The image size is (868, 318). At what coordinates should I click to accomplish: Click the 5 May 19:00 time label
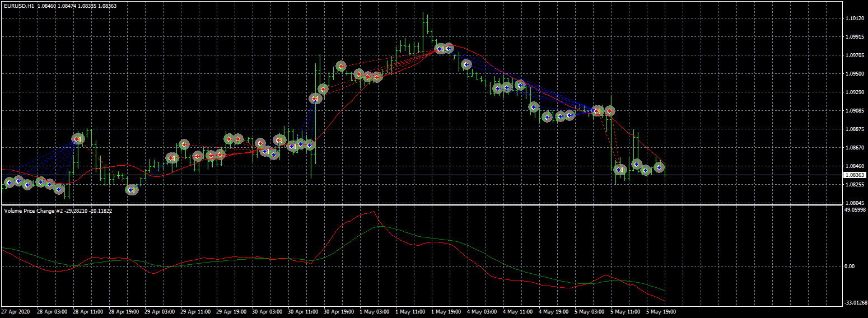661,311
